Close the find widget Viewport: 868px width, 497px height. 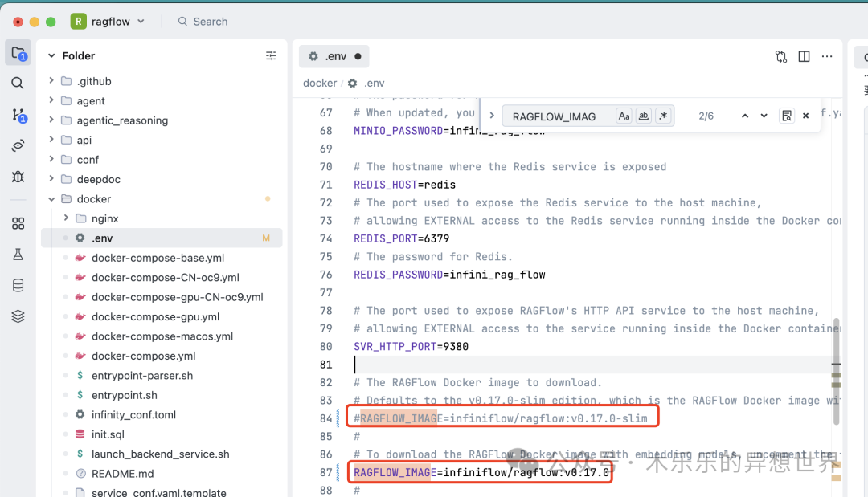pyautogui.click(x=806, y=116)
